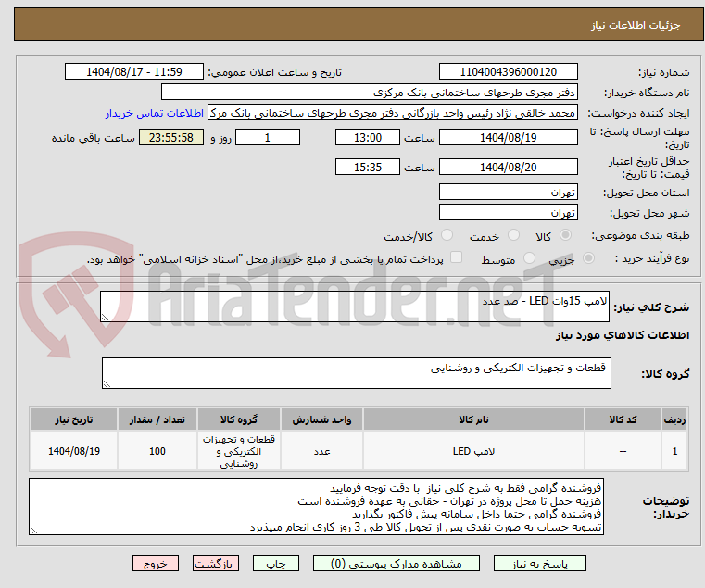Click the validity time field 15:35

pos(368,168)
